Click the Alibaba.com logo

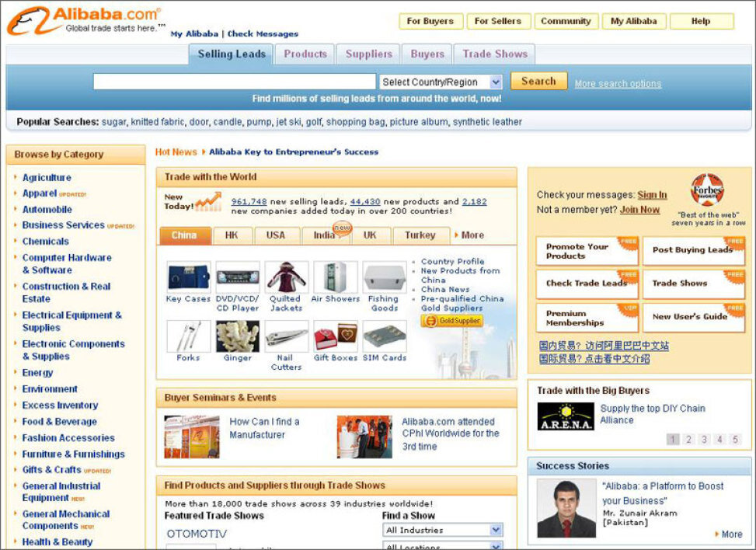pos(85,21)
